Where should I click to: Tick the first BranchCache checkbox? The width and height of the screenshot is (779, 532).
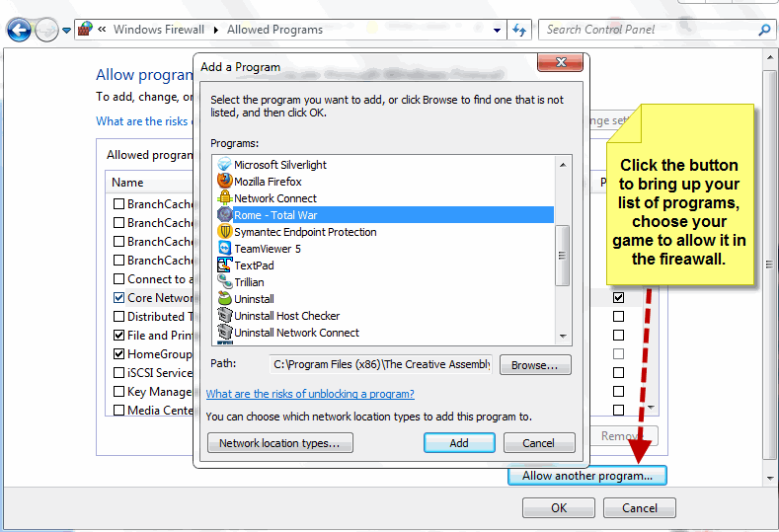pyautogui.click(x=118, y=203)
